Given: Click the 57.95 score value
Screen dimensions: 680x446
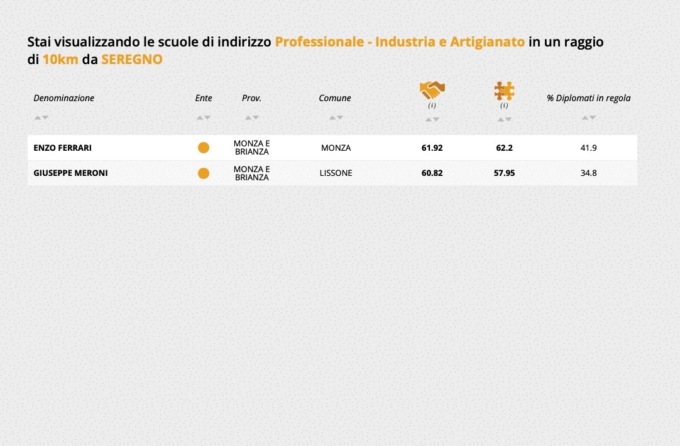Looking at the screenshot, I should point(504,173).
